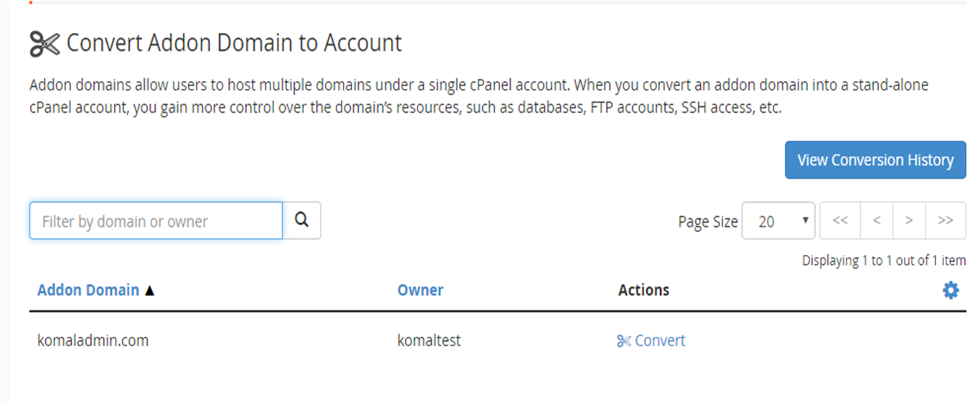This screenshot has width=980, height=405.
Task: Click the large scissors icon in the heading
Action: click(44, 44)
